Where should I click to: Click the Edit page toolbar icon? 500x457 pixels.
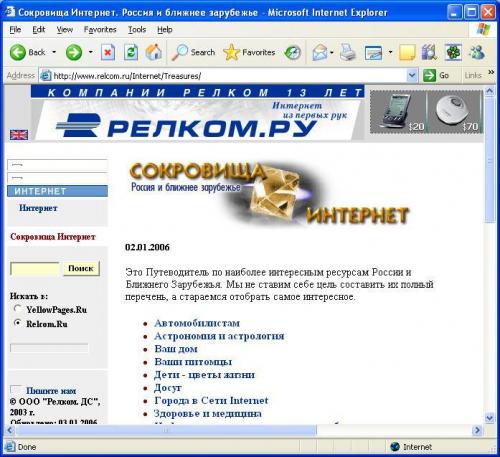click(373, 53)
